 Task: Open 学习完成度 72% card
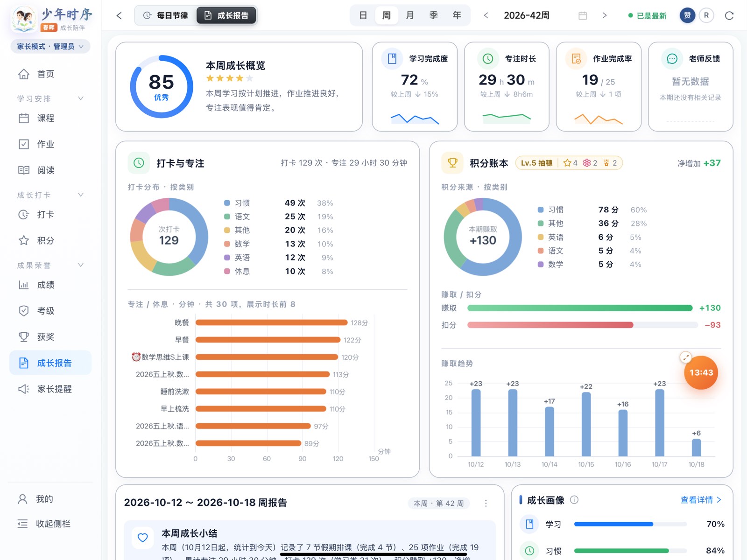tap(415, 87)
